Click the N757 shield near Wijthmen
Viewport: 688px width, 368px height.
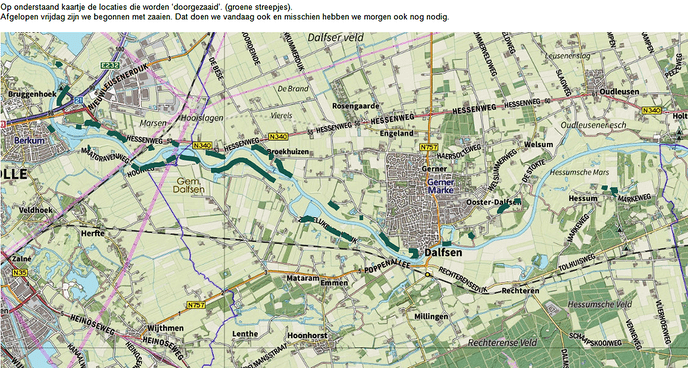tap(196, 304)
